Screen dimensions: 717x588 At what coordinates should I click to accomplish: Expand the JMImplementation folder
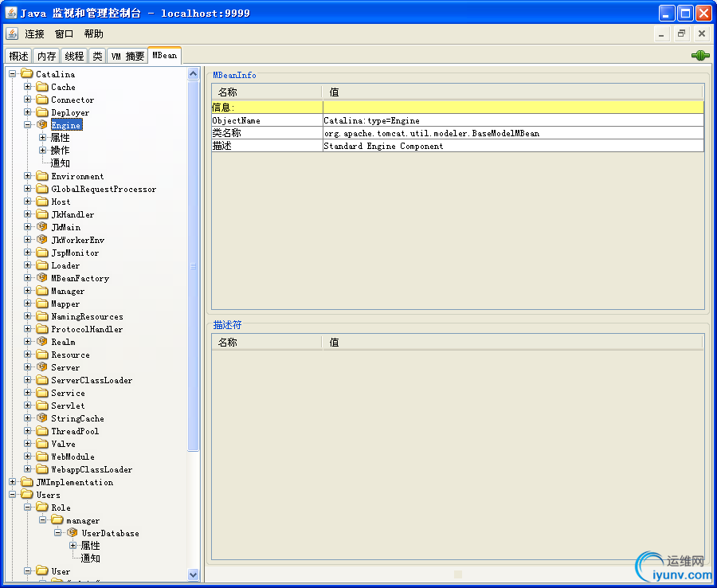click(x=12, y=482)
